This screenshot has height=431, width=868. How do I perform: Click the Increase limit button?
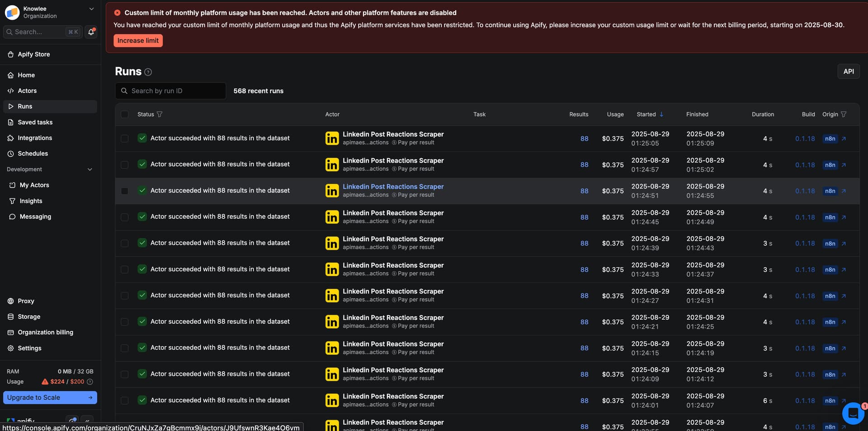coord(138,41)
